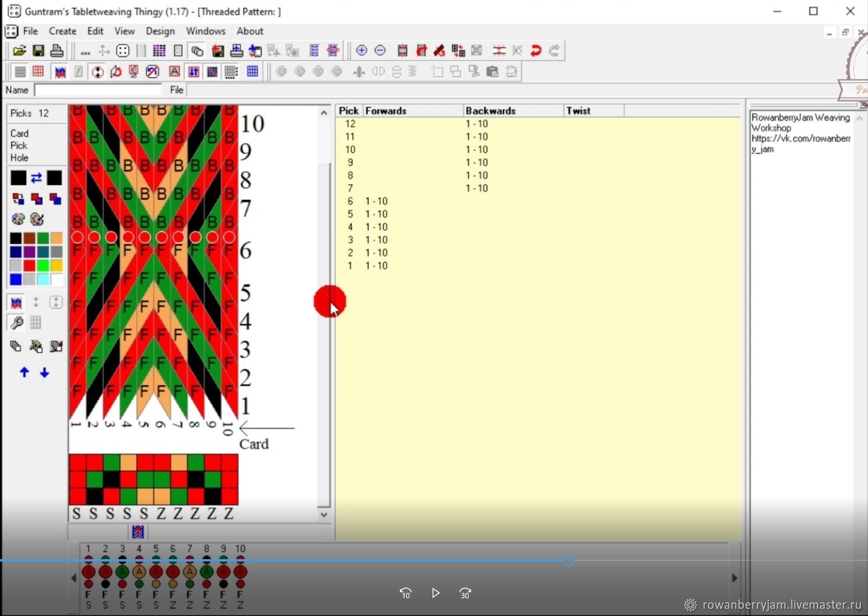868x616 pixels.
Task: Open the View menu
Action: coord(124,31)
